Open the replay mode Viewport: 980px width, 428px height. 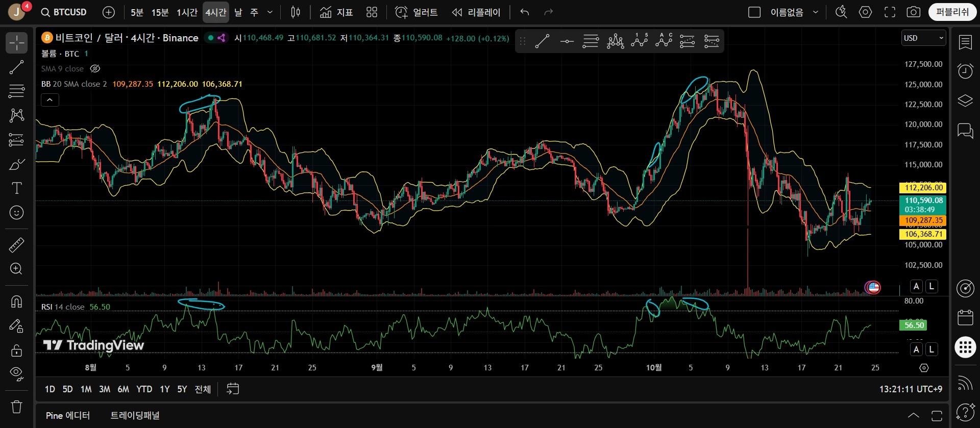click(476, 12)
